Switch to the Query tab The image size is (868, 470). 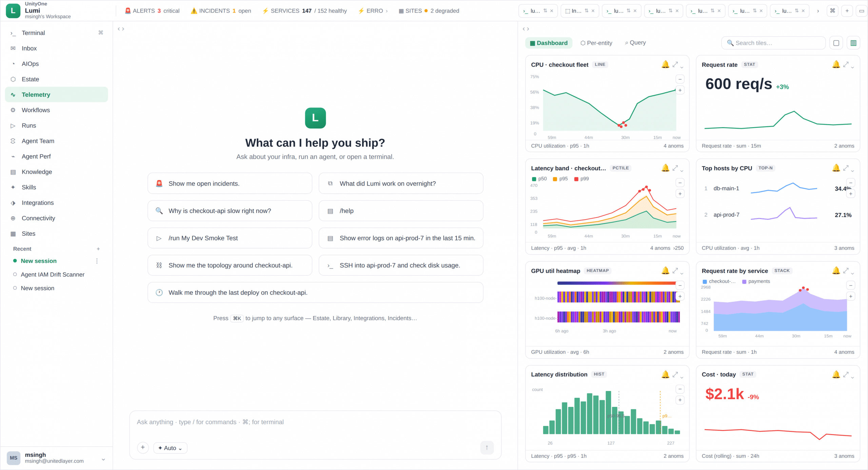pyautogui.click(x=635, y=43)
